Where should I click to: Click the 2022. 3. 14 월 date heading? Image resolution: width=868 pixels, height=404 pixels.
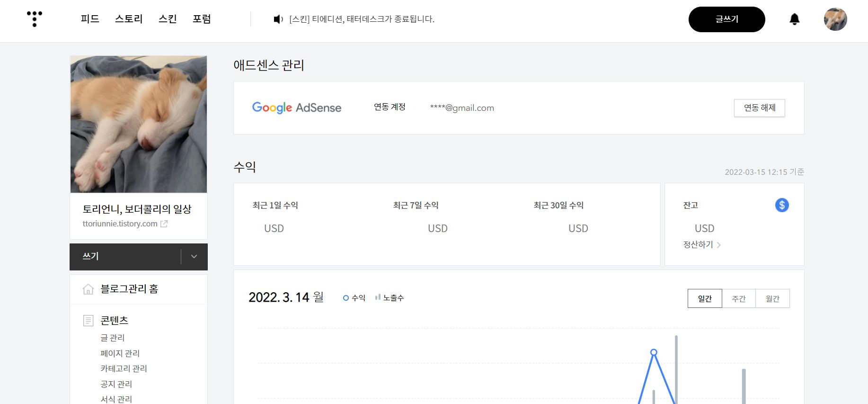[286, 297]
